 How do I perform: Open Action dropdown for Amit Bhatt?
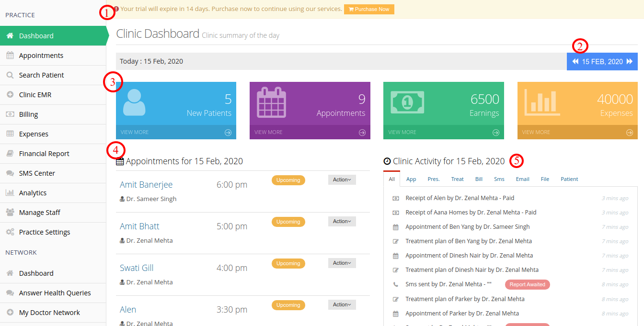point(342,221)
